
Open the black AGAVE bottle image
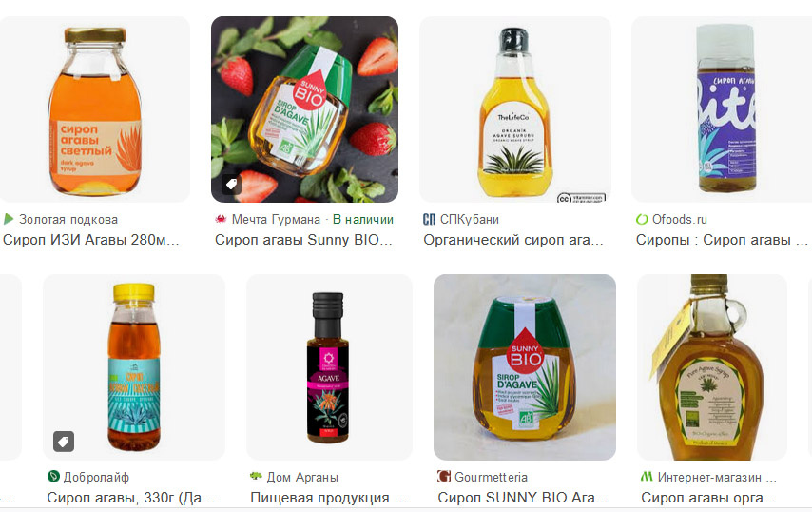coord(329,367)
